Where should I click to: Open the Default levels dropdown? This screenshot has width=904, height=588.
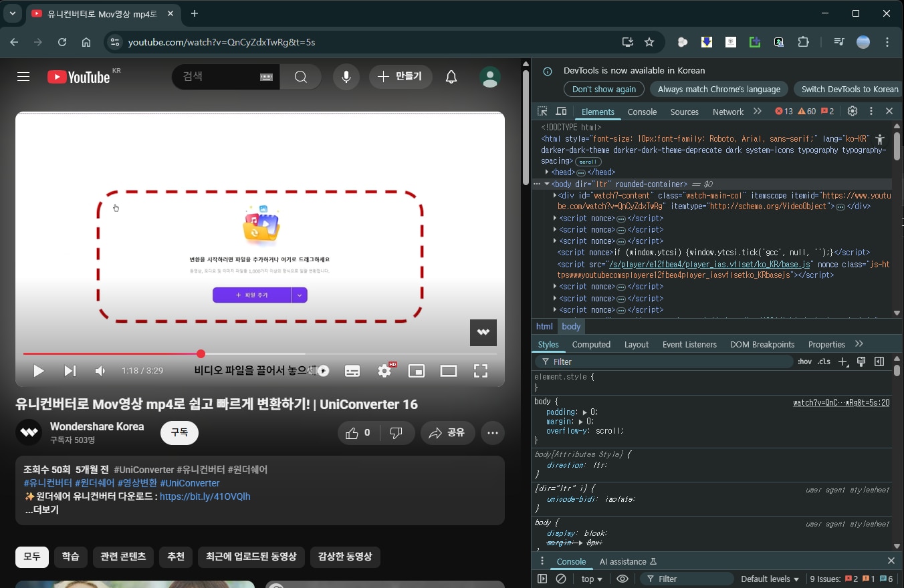tap(770, 579)
